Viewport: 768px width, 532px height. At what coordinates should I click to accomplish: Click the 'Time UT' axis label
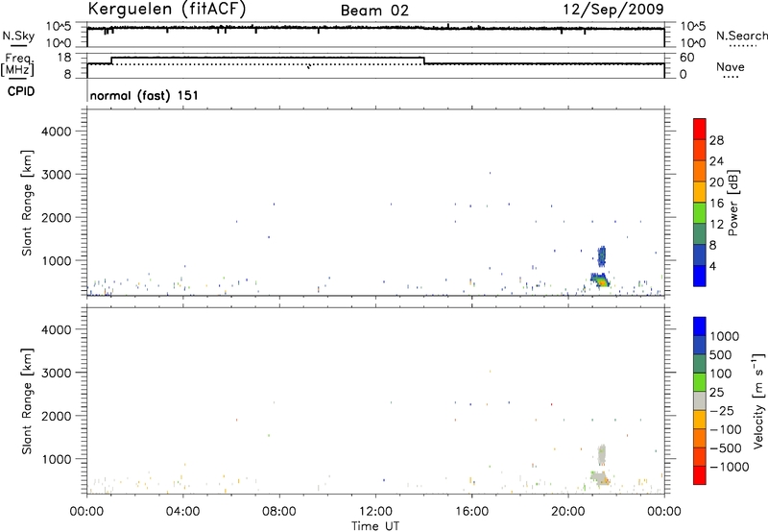point(375,526)
